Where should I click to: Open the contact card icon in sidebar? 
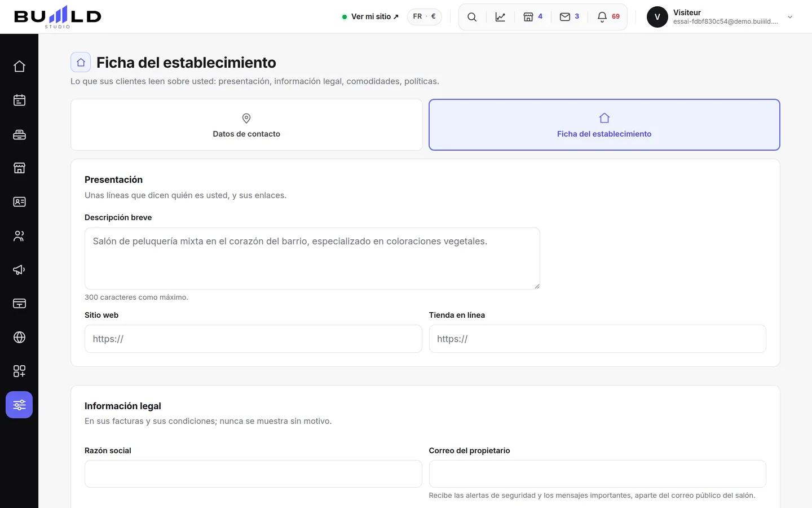pos(19,202)
